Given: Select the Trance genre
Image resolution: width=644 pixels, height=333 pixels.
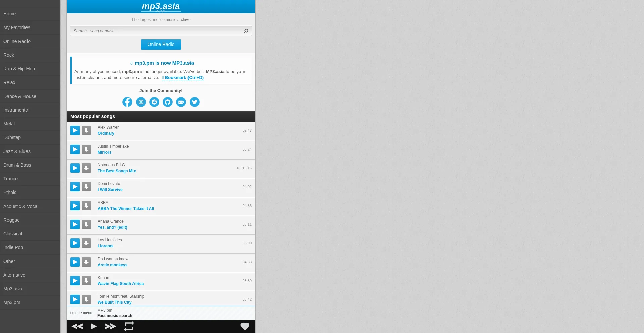Looking at the screenshot, I should coord(30,179).
